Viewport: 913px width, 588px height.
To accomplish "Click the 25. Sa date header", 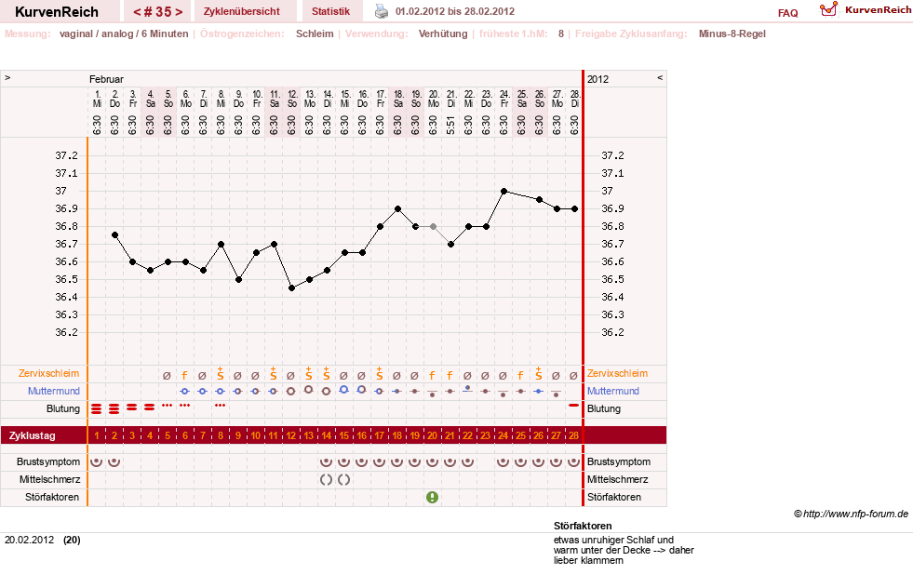I will pos(522,99).
